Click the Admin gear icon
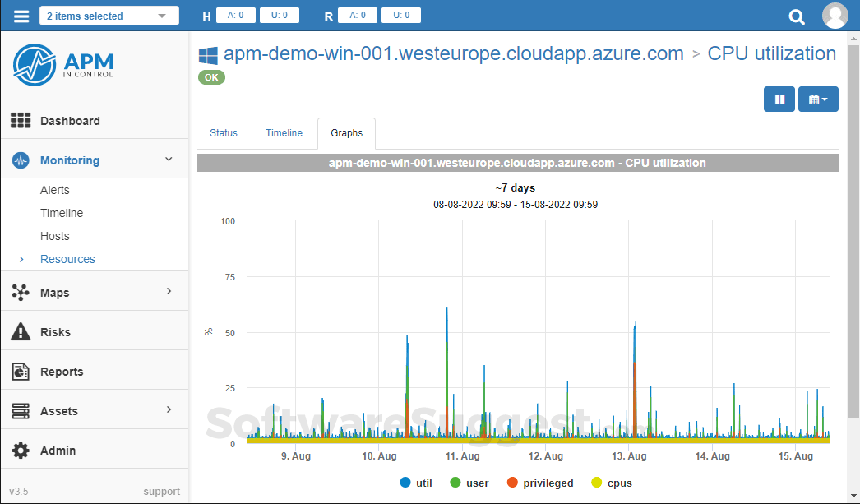The height and width of the screenshot is (504, 860). coord(21,451)
